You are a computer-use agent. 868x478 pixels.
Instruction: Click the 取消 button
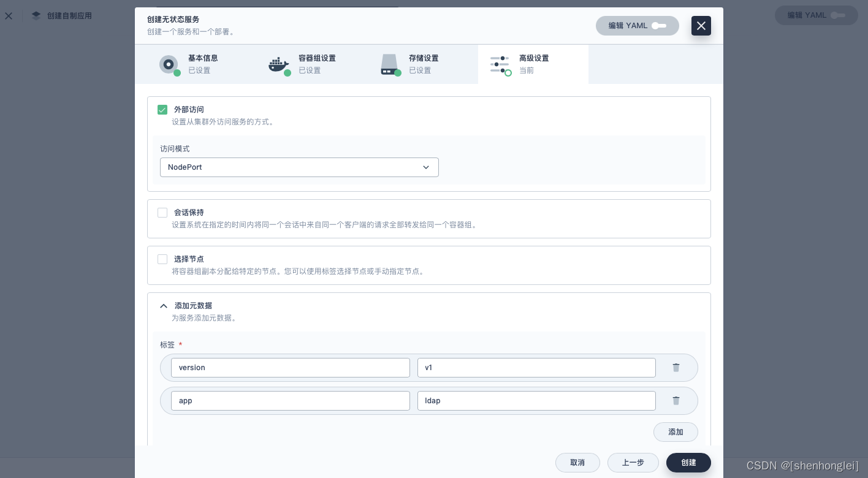[x=577, y=463]
